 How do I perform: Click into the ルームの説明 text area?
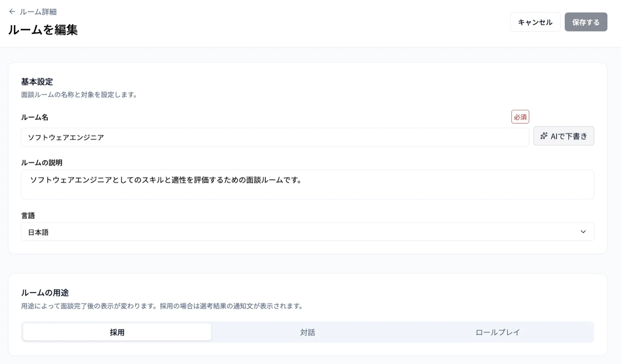pos(307,184)
